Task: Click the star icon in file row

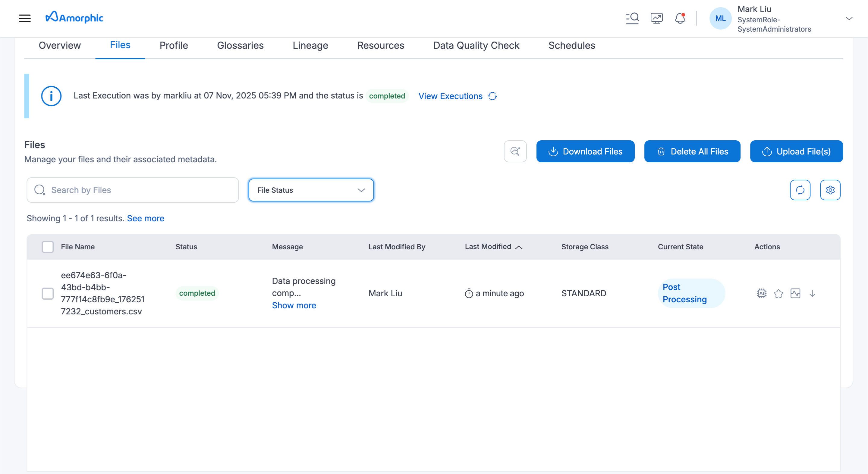Action: (778, 294)
